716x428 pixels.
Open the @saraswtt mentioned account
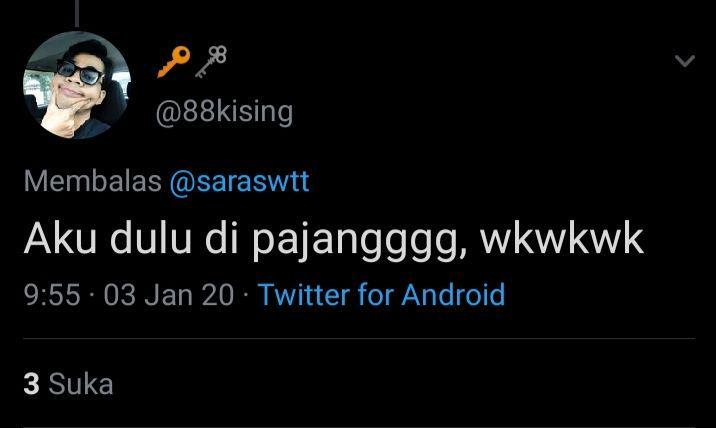(239, 181)
